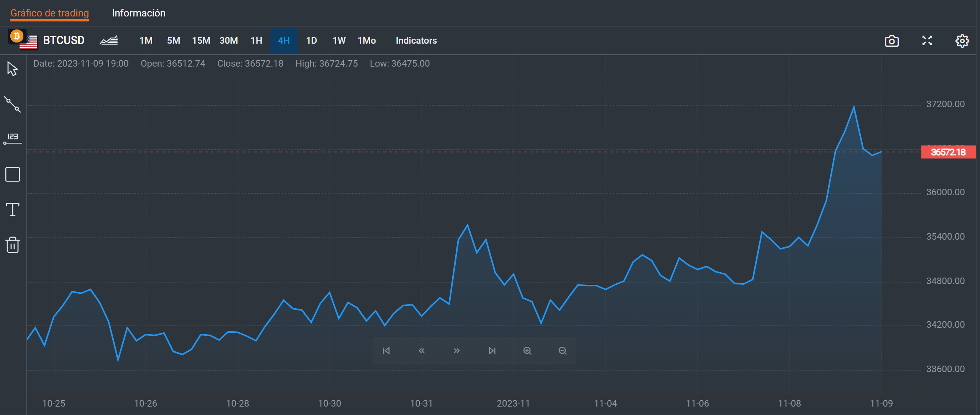Open the Indicators menu
The width and height of the screenshot is (980, 415).
pos(416,41)
